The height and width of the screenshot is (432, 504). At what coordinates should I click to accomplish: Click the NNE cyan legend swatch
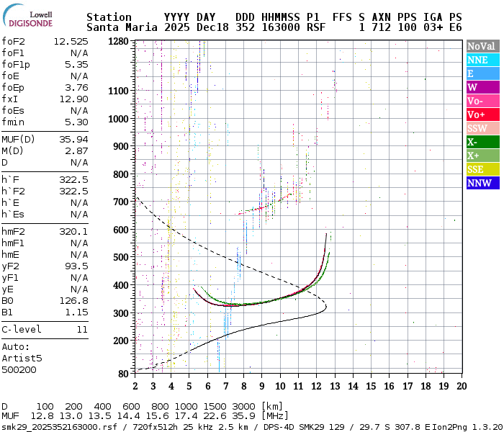click(480, 60)
